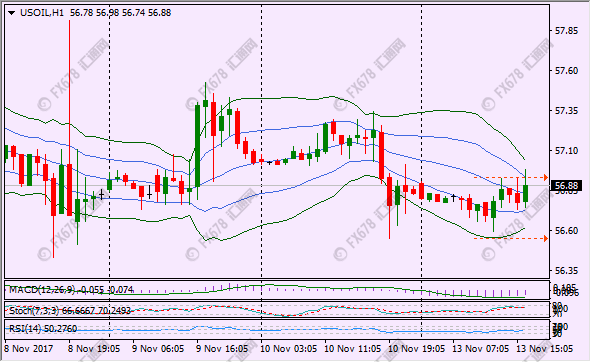Click the 10 Nov 03:05 time label
The image size is (591, 362).
289,348
